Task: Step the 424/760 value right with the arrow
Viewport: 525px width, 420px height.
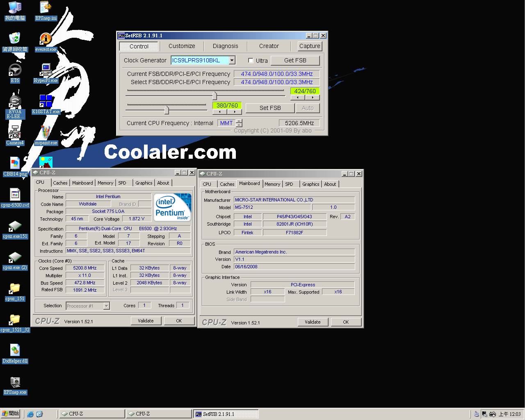Action: (x=313, y=98)
